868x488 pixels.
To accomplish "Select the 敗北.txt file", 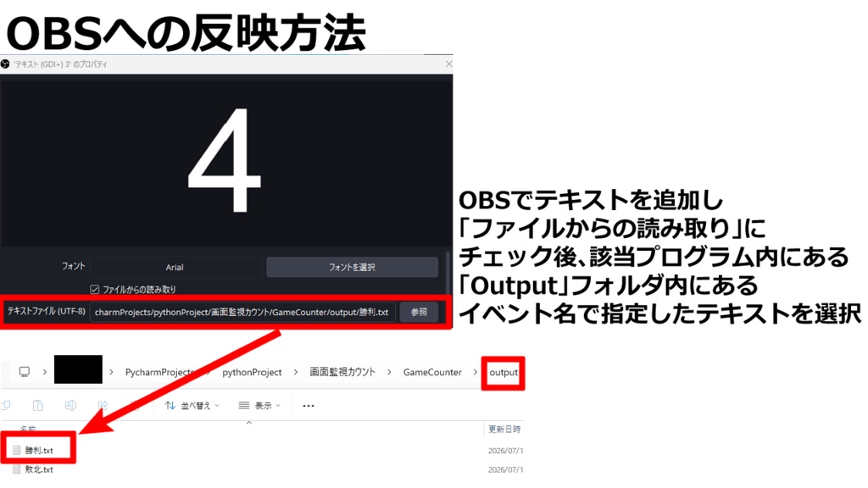I will tap(39, 469).
